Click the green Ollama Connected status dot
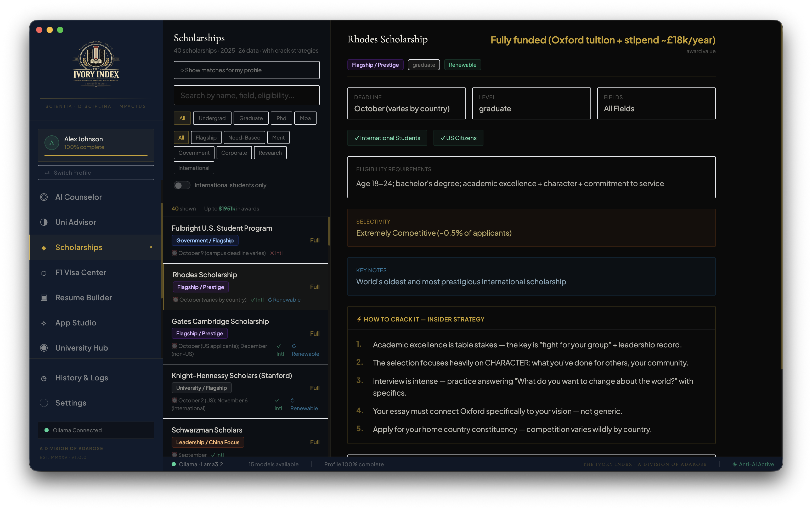The height and width of the screenshot is (510, 812). (x=47, y=430)
